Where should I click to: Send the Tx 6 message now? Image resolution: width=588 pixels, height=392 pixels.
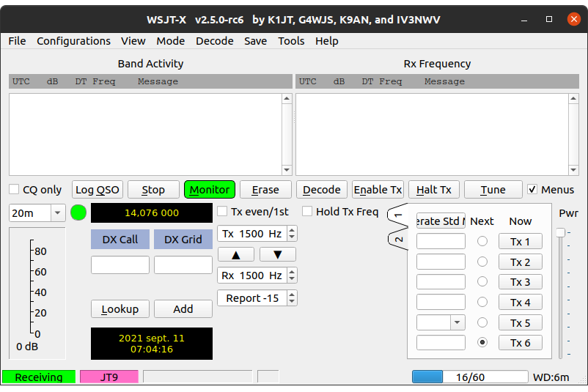click(x=520, y=342)
